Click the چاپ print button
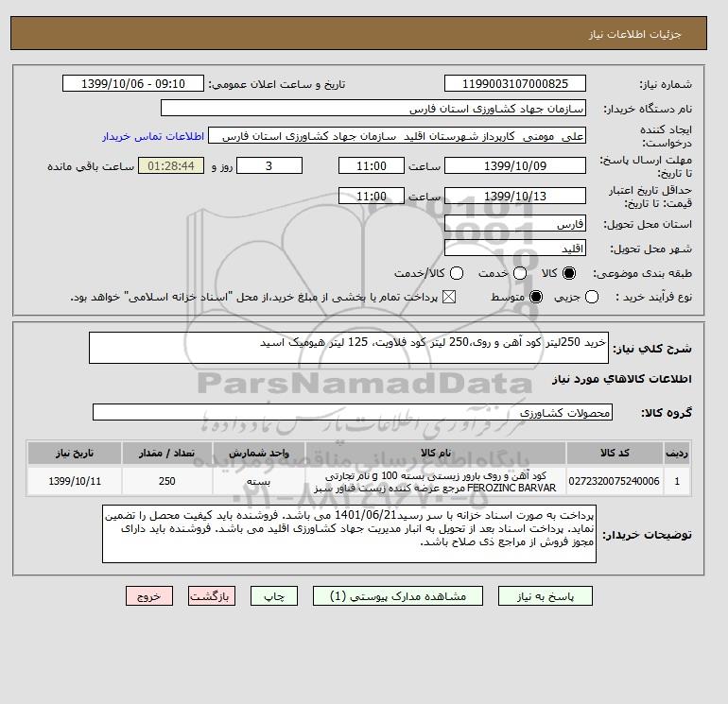Viewport: 728px width, 704px height. (x=274, y=596)
